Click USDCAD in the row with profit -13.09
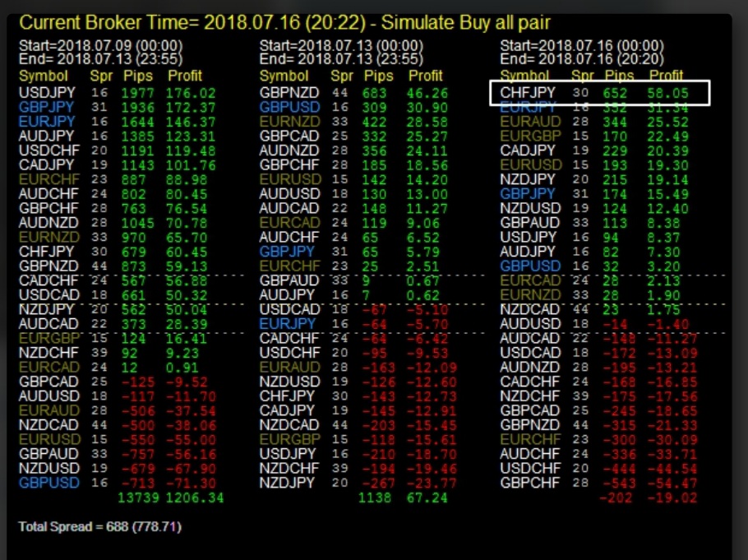748x560 pixels. 530,353
